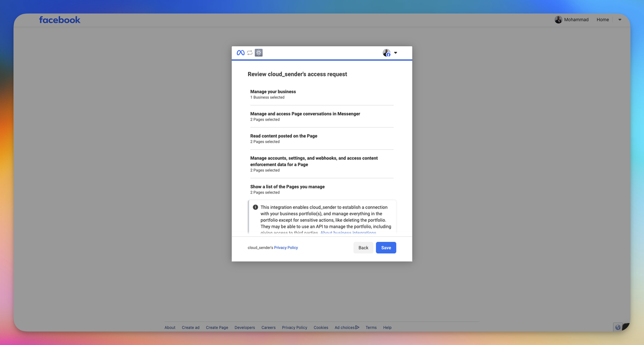644x345 pixels.
Task: Open Mohammad's profile name link
Action: point(576,20)
